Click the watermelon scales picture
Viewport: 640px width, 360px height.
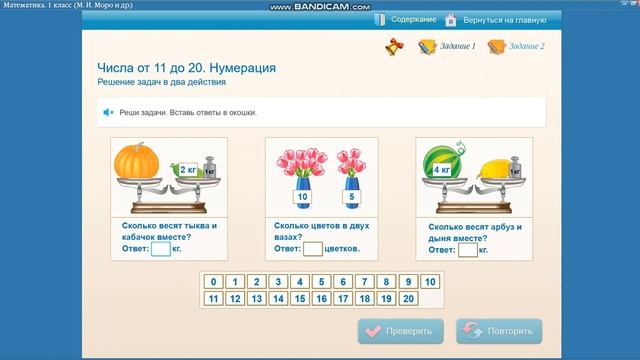[x=474, y=178]
